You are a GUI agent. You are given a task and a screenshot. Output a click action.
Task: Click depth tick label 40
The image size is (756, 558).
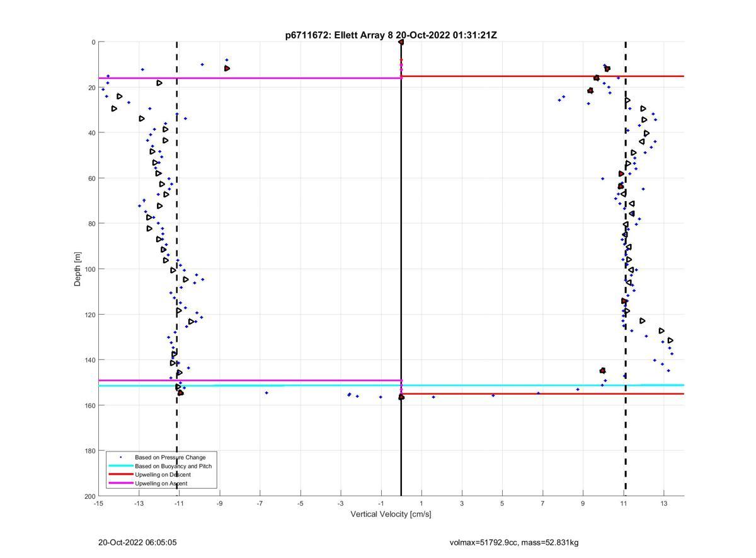[x=91, y=133]
